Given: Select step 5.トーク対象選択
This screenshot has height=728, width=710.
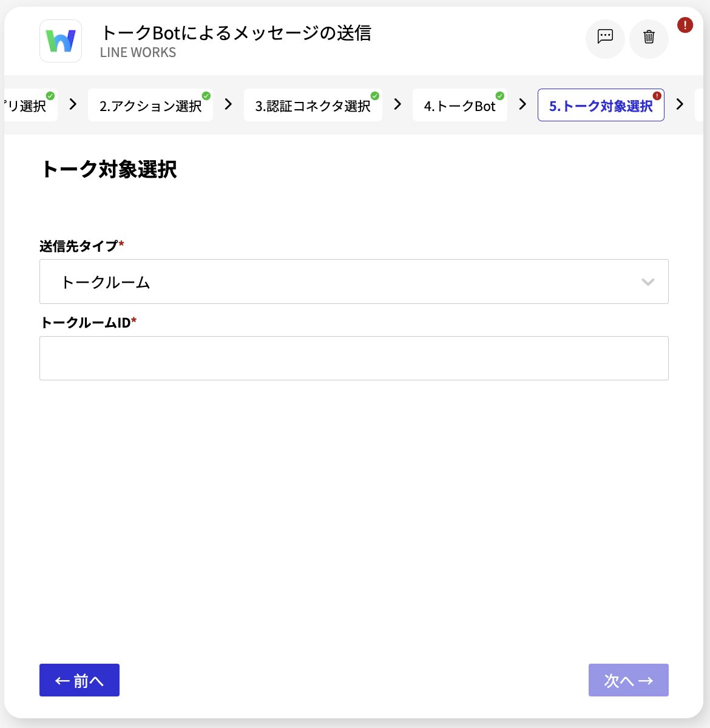Looking at the screenshot, I should 601,106.
